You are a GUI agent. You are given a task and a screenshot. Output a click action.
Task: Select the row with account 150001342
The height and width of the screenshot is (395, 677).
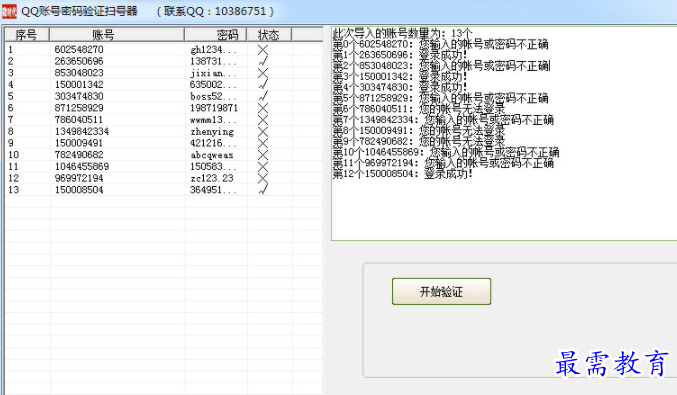pos(164,85)
